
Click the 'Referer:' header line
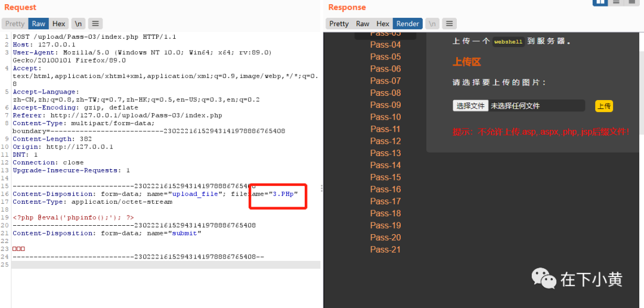[x=117, y=115]
